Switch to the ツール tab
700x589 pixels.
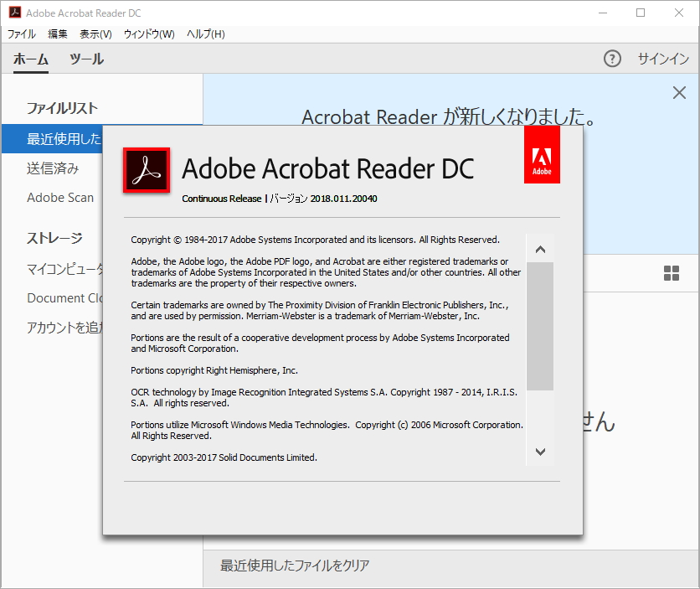click(86, 59)
